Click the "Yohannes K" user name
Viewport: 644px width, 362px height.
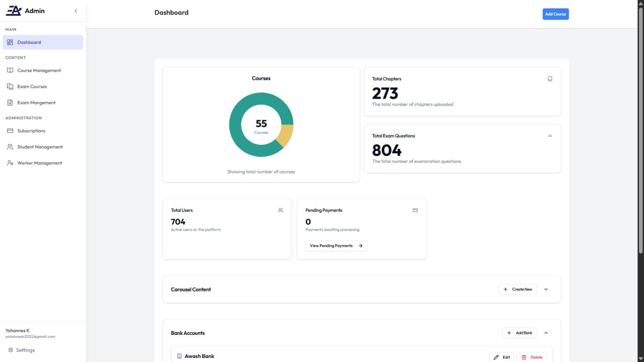click(18, 330)
